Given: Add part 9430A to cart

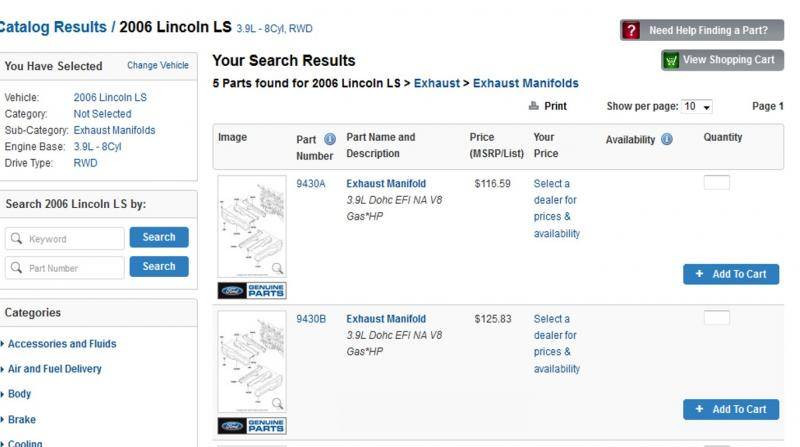Looking at the screenshot, I should click(731, 274).
